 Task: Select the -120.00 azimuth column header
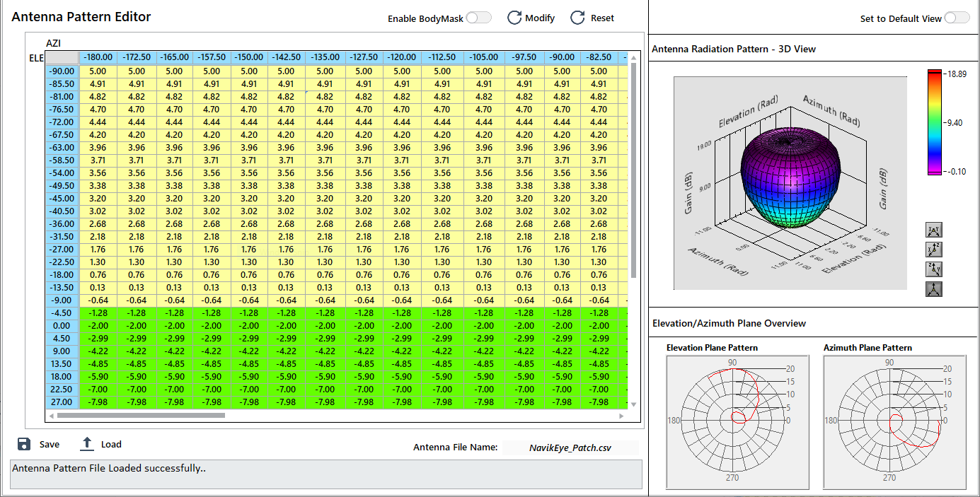pos(401,57)
